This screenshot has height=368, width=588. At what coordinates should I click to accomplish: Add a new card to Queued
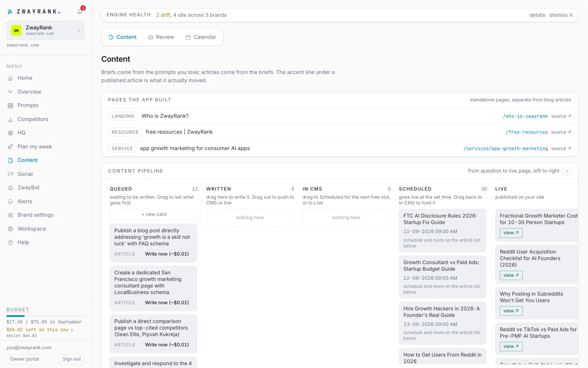(x=154, y=215)
